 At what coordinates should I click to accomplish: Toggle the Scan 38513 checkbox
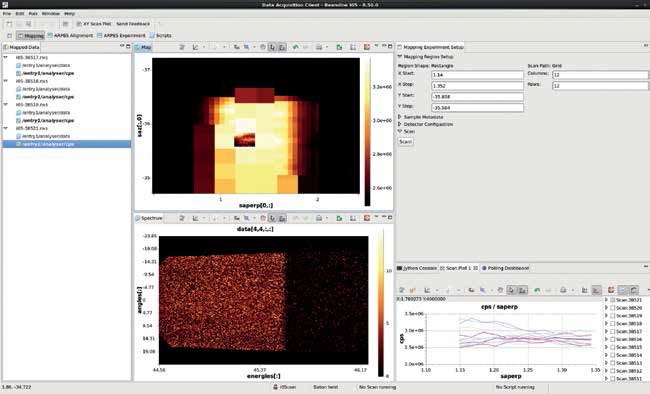(x=613, y=363)
